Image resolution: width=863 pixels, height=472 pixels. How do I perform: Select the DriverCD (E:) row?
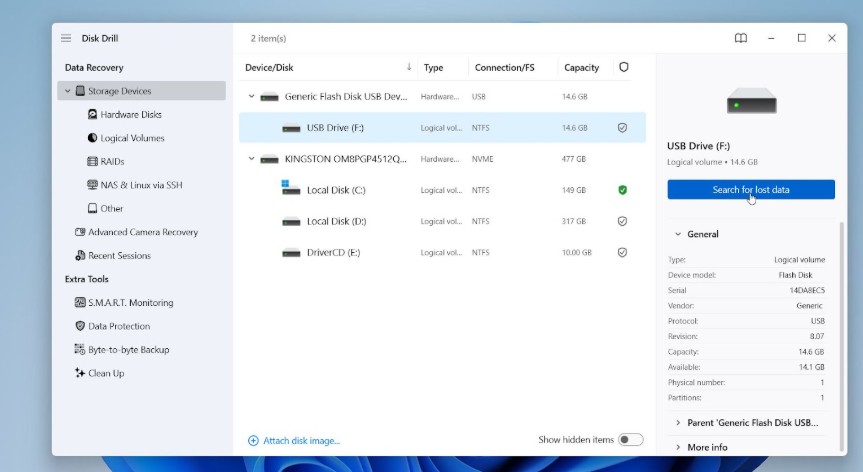(x=442, y=253)
